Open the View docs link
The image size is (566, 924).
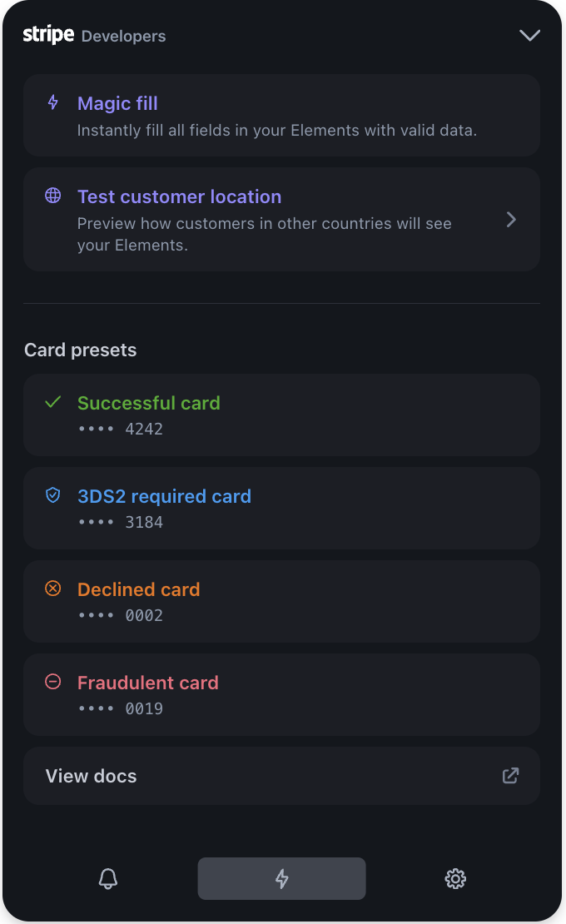click(x=92, y=776)
